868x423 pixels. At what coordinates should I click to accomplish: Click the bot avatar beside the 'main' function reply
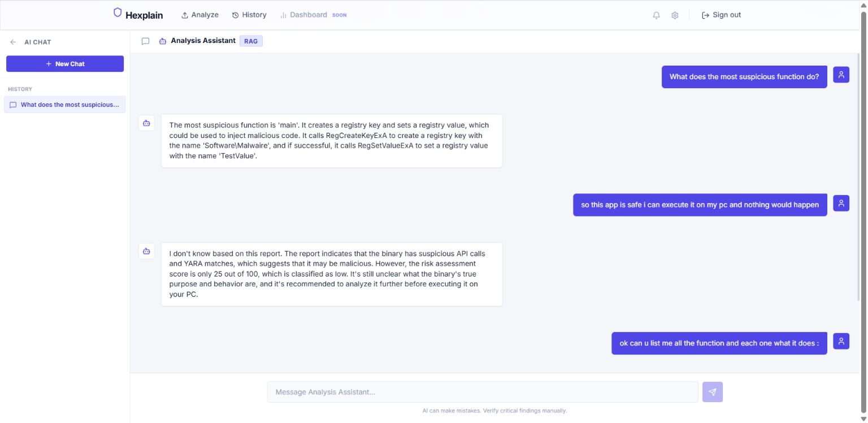(146, 123)
